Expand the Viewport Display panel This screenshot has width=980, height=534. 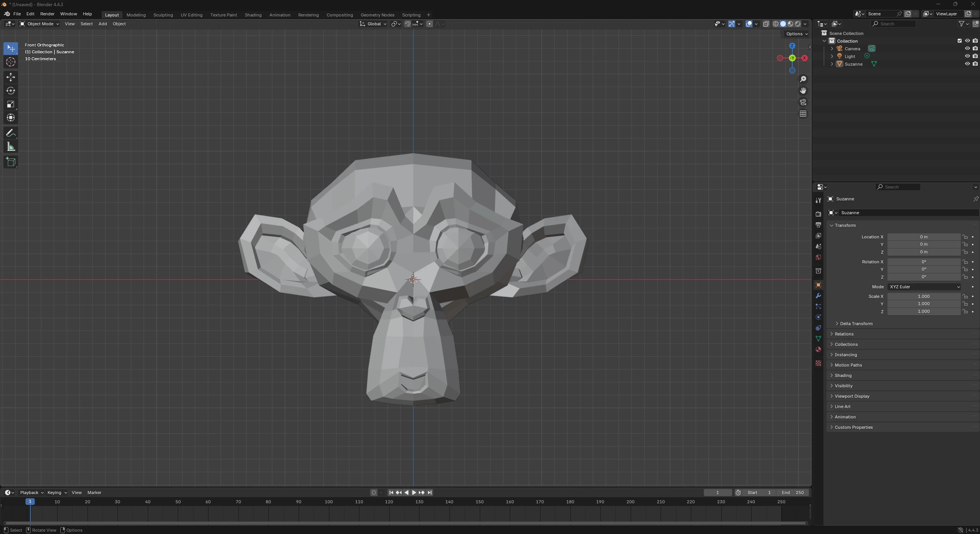point(852,396)
